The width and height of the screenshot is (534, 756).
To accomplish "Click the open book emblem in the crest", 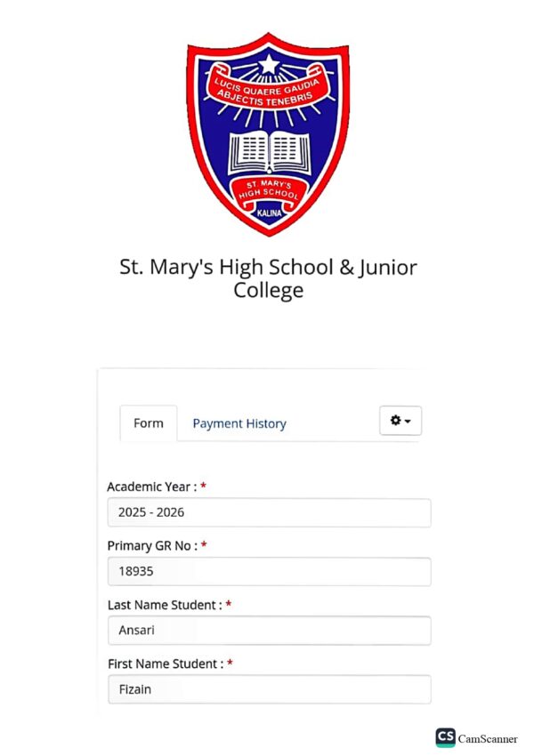I will coord(269,152).
